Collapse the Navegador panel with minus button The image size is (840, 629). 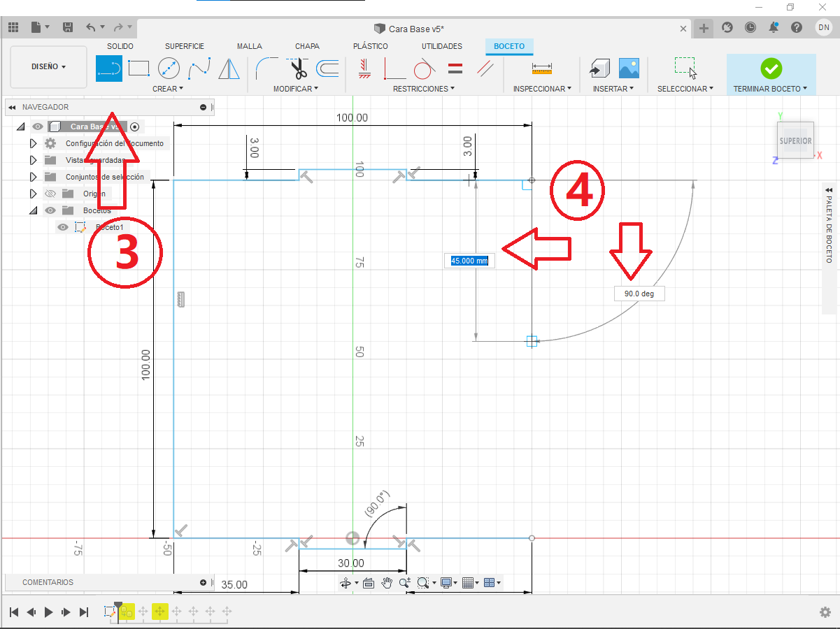tap(204, 108)
